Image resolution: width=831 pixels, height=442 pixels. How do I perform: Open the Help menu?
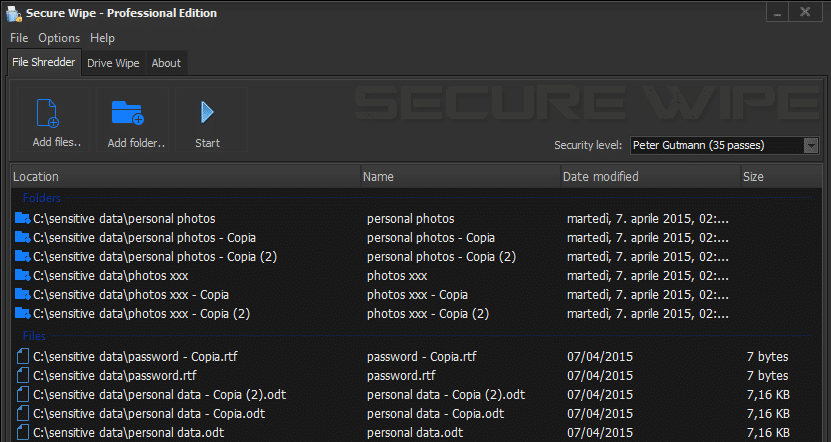(x=102, y=38)
